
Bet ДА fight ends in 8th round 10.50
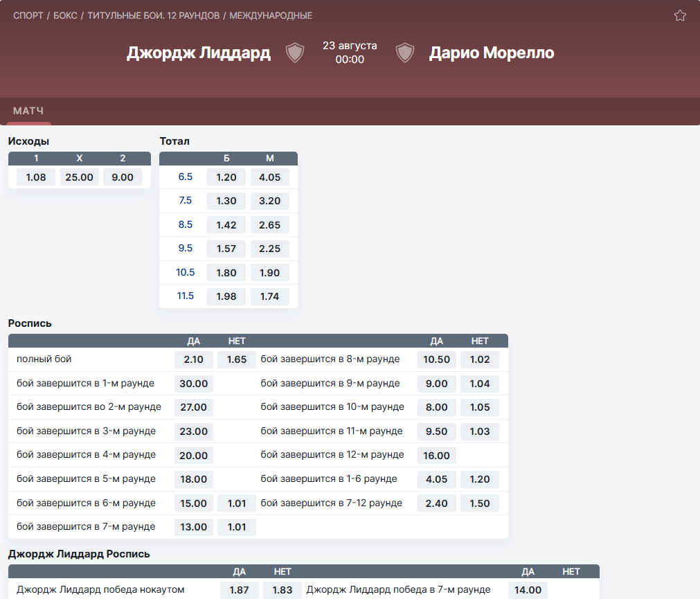coord(437,359)
